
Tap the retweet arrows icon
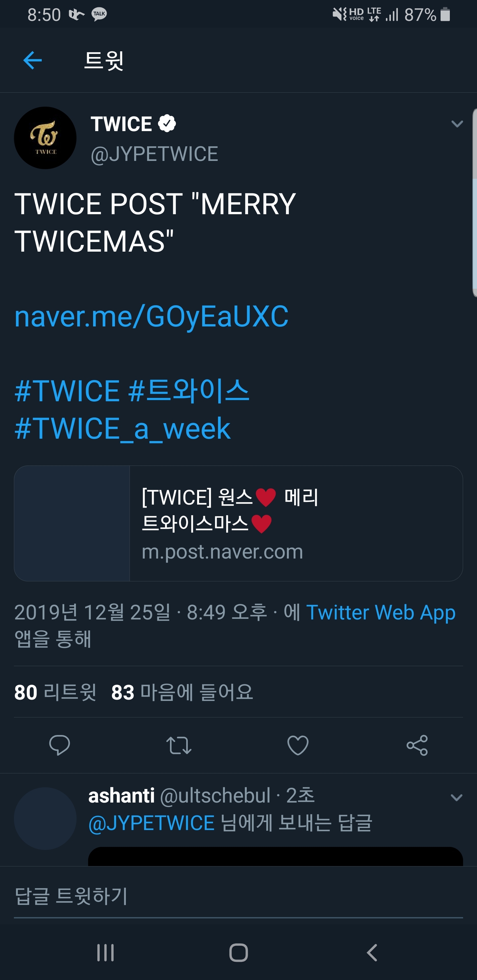click(x=179, y=745)
